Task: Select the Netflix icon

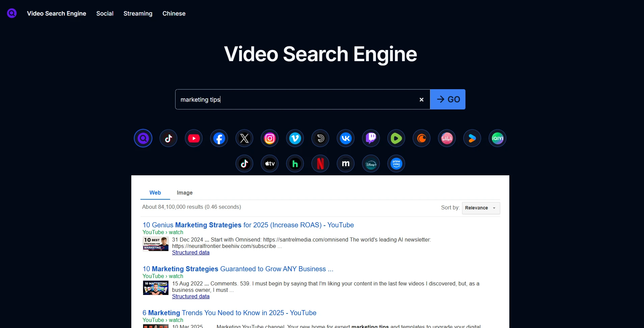Action: coord(320,163)
